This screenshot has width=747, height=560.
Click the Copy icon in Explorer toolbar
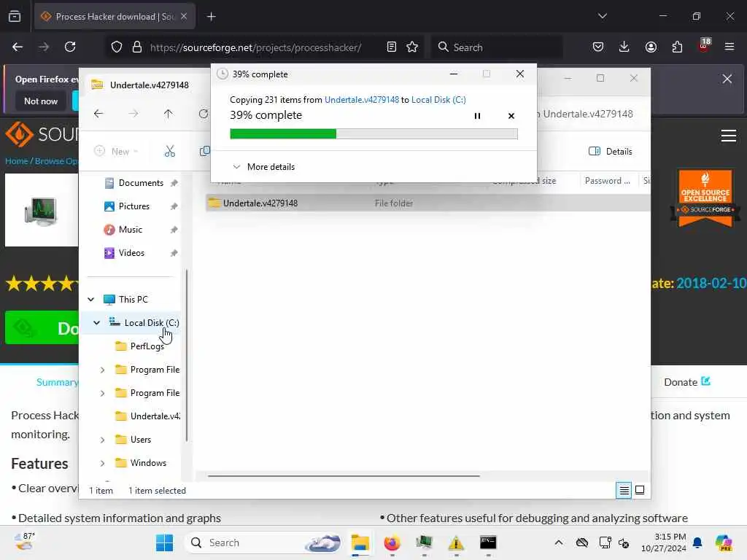(x=204, y=152)
